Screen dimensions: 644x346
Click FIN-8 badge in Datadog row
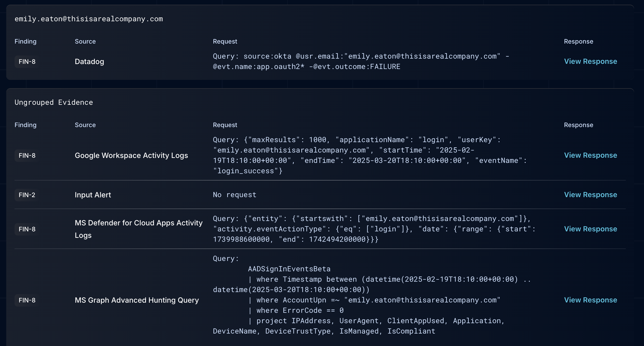tap(27, 62)
